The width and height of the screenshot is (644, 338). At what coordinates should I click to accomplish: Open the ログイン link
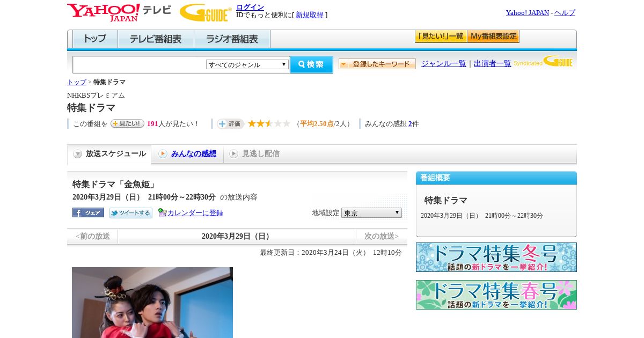250,7
